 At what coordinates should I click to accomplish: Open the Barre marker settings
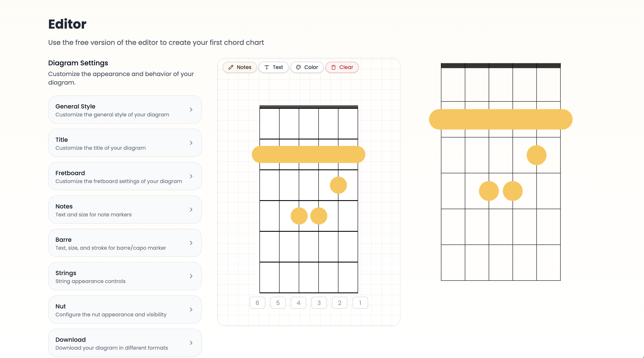click(125, 243)
